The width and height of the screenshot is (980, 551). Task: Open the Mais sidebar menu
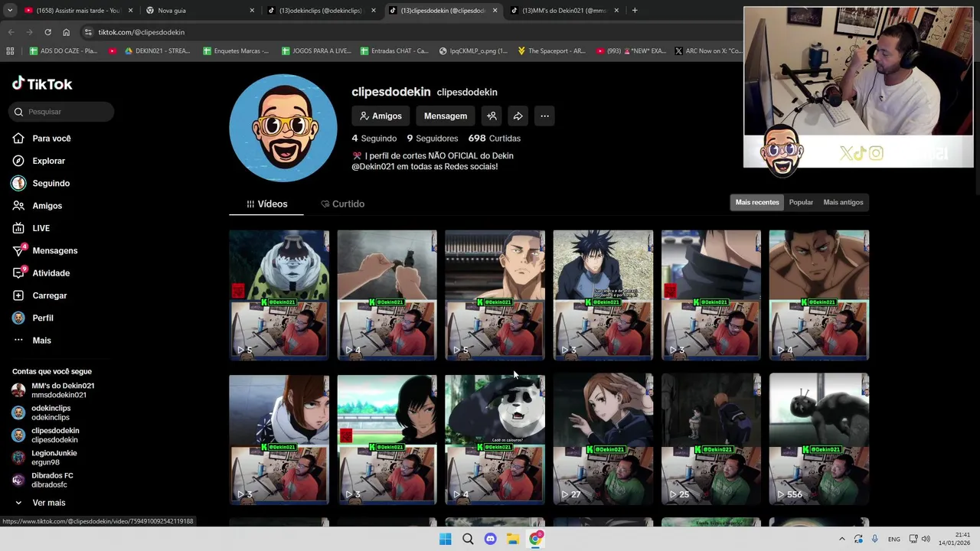point(32,341)
